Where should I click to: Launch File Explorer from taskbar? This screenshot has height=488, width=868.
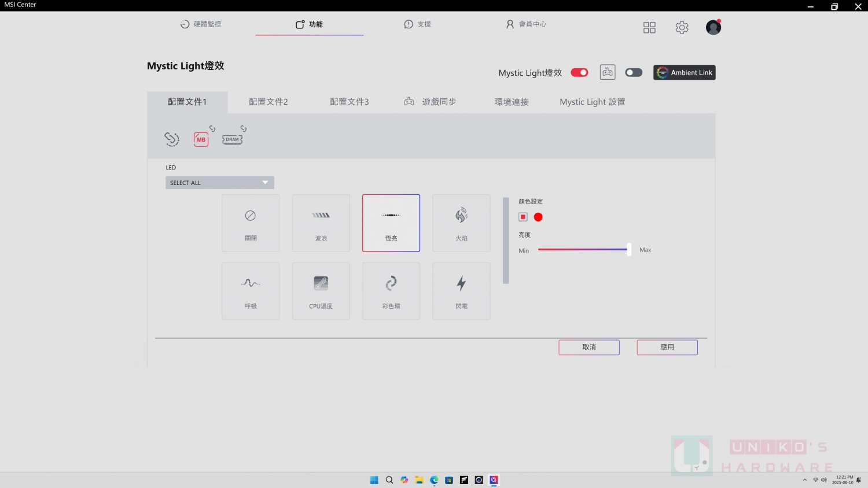[419, 480]
